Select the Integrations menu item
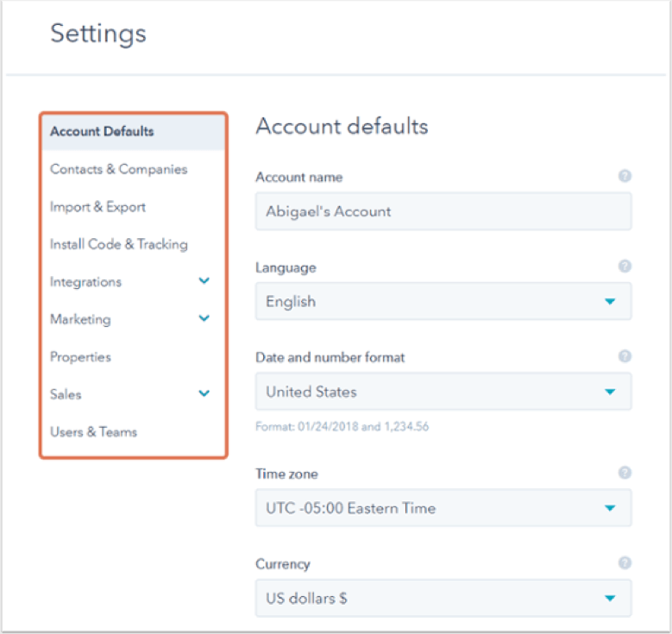This screenshot has height=634, width=672. click(85, 282)
